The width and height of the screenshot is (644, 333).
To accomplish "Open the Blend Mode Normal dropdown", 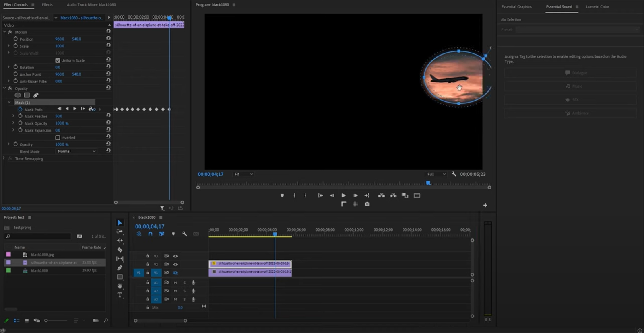I will coord(76,151).
